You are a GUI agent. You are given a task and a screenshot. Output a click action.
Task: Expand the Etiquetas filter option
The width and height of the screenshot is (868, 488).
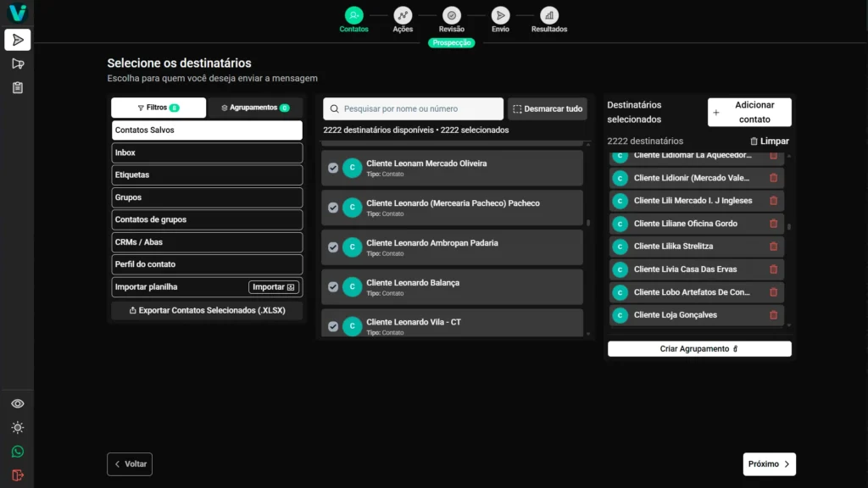(x=207, y=175)
